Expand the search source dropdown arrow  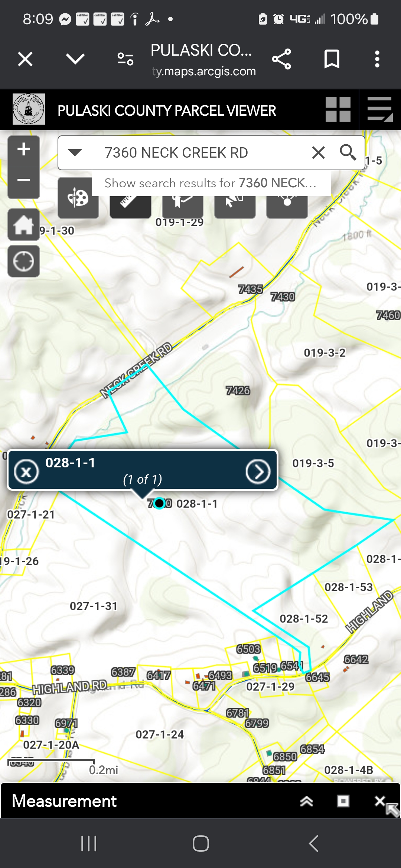tap(75, 152)
